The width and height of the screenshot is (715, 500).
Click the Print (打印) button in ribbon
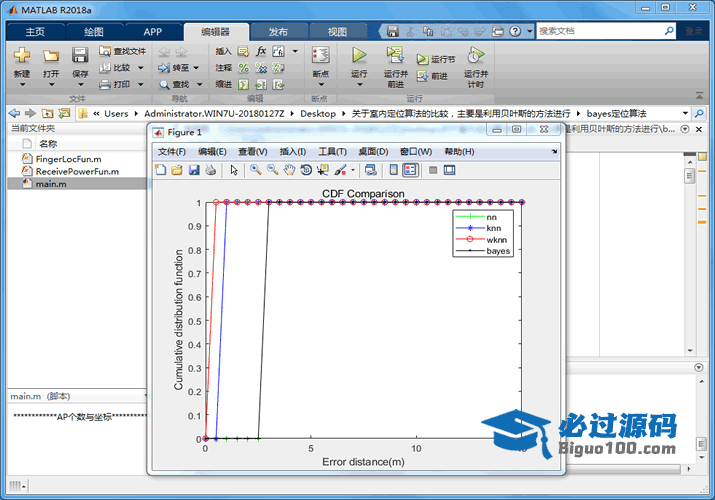(121, 84)
